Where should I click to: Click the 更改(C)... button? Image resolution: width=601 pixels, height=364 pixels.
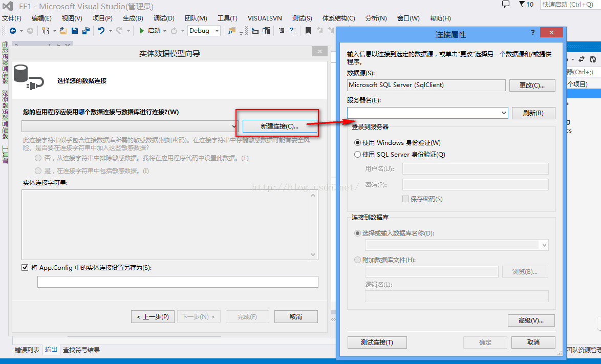tap(532, 85)
